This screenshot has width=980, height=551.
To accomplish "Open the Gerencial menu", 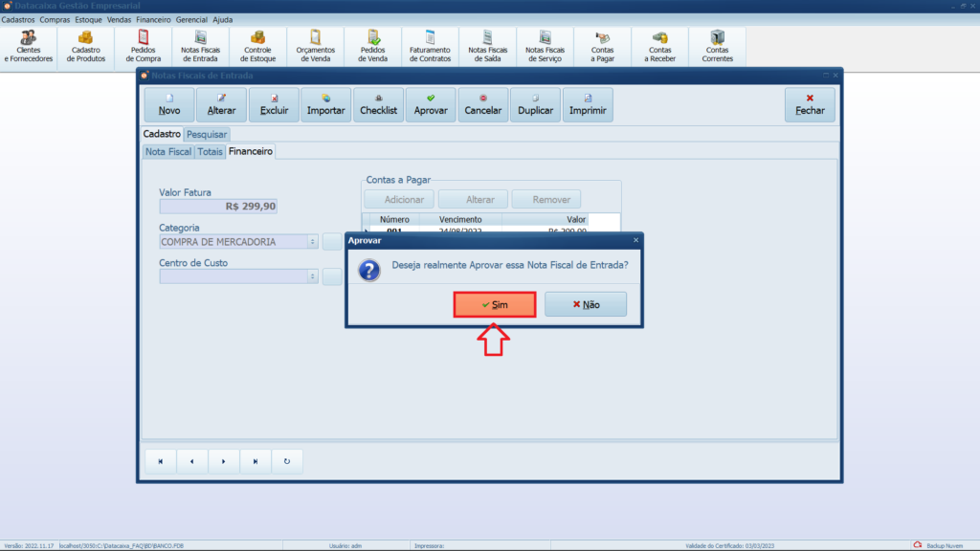I will (191, 19).
